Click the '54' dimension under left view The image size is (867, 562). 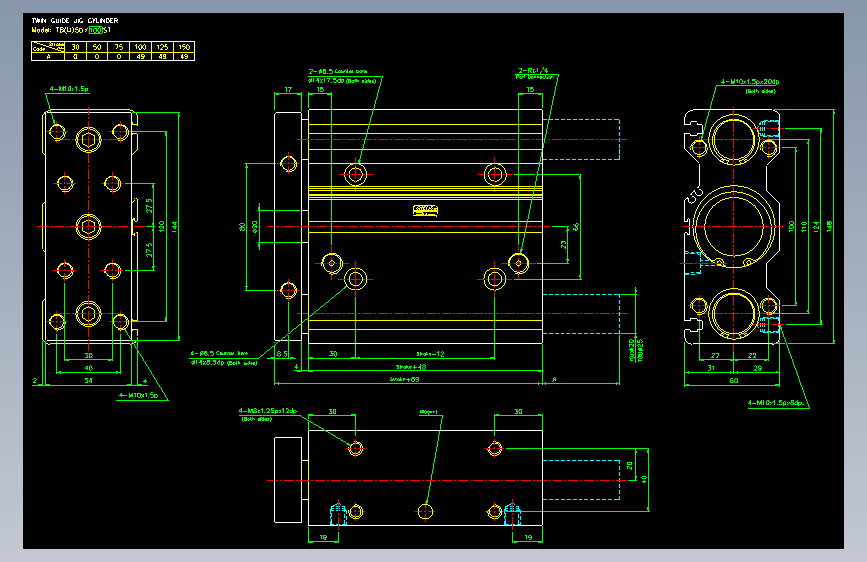(x=88, y=381)
